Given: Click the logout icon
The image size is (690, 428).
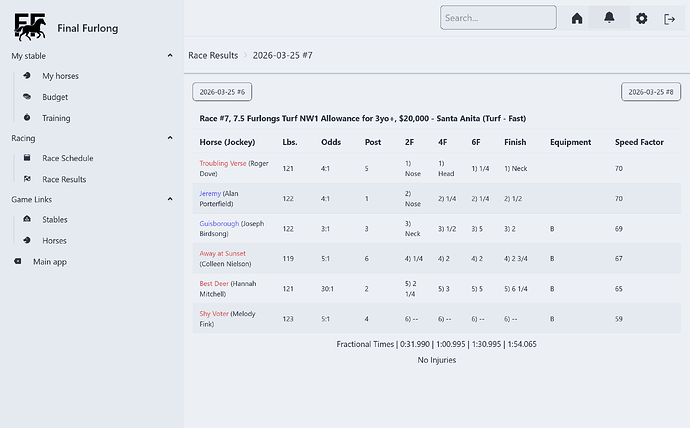Looking at the screenshot, I should tap(670, 18).
